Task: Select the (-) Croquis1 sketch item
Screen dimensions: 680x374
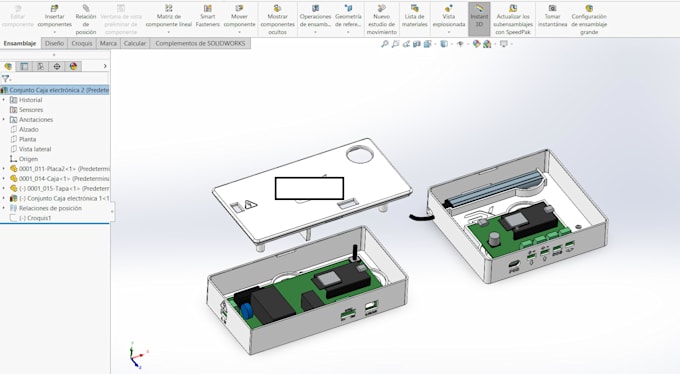Action: 35,218
